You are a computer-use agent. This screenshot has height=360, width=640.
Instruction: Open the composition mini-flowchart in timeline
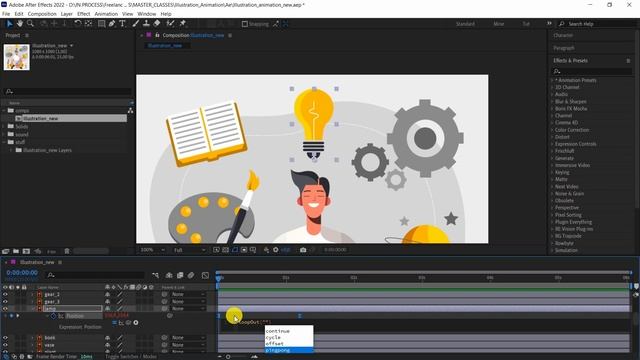coord(156,276)
